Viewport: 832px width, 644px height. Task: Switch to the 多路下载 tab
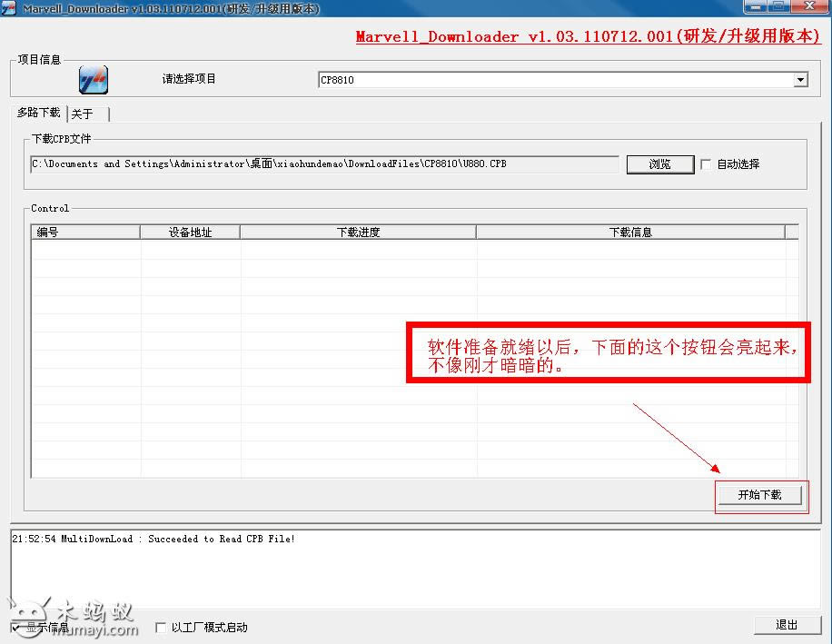(x=39, y=113)
